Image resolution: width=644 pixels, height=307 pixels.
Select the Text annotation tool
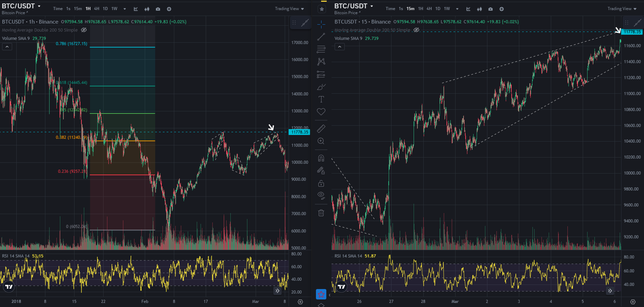tap(321, 99)
